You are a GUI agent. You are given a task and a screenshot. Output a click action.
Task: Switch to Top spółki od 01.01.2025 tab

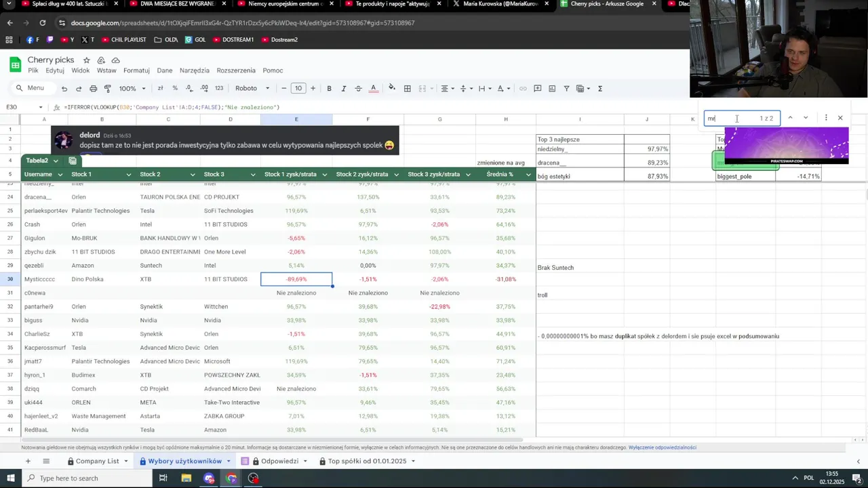[x=367, y=461]
